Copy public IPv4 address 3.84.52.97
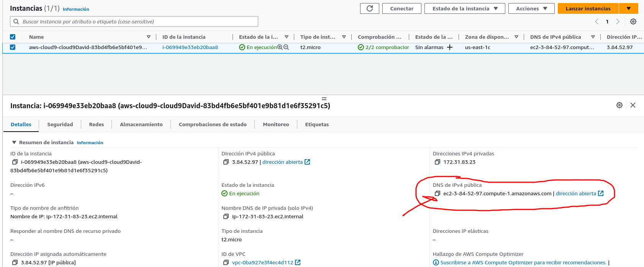This screenshot has width=644, height=267. click(226, 162)
